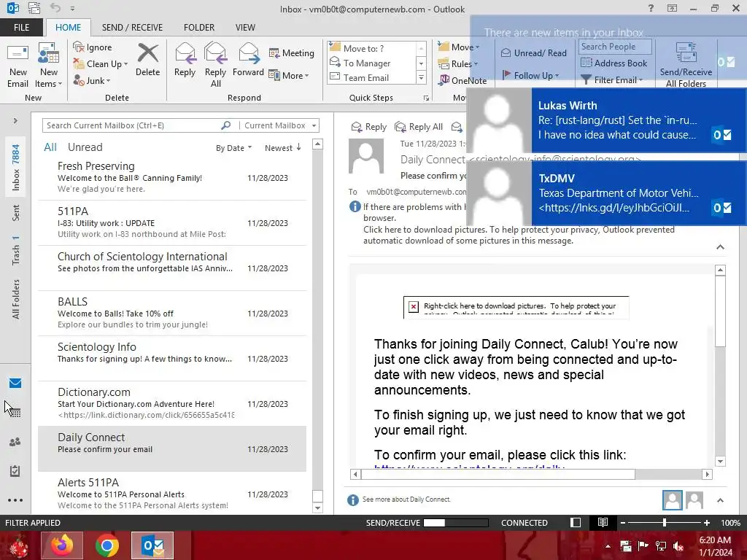Click the download pictures info bar

click(519, 235)
